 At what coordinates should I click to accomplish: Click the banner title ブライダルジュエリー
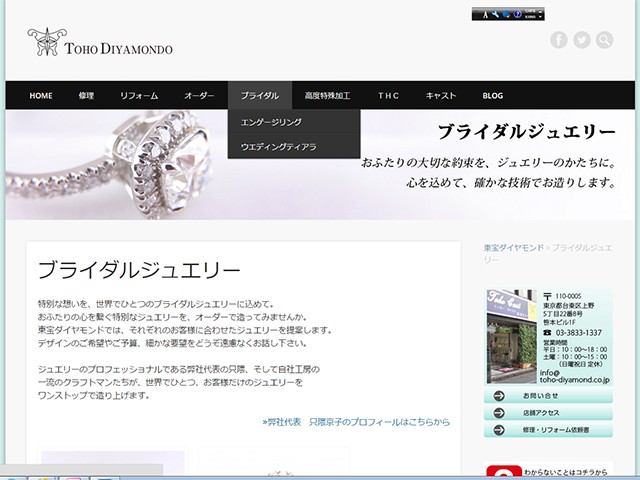click(x=527, y=132)
